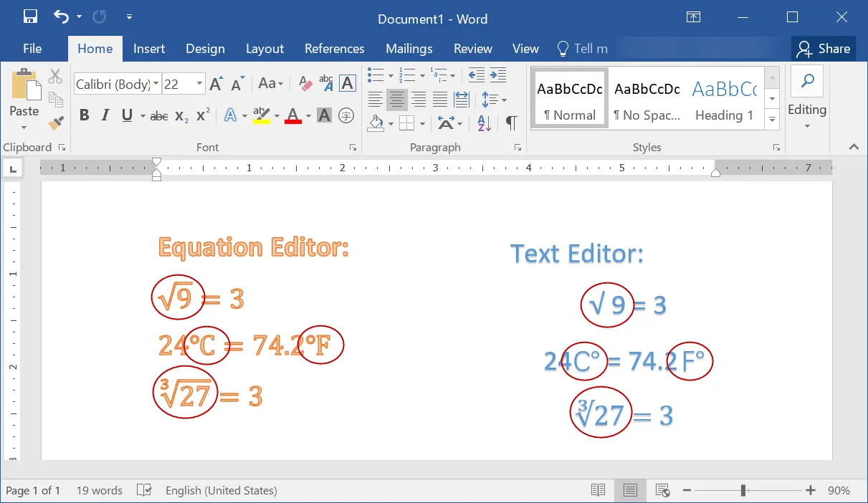Click the Sort icon in Paragraph group
The image size is (868, 503).
click(x=482, y=123)
